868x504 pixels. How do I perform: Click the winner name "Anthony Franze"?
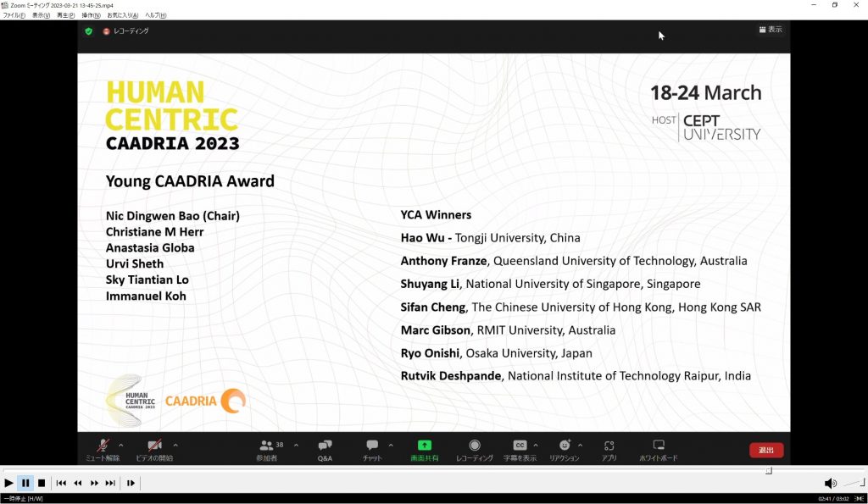point(443,261)
